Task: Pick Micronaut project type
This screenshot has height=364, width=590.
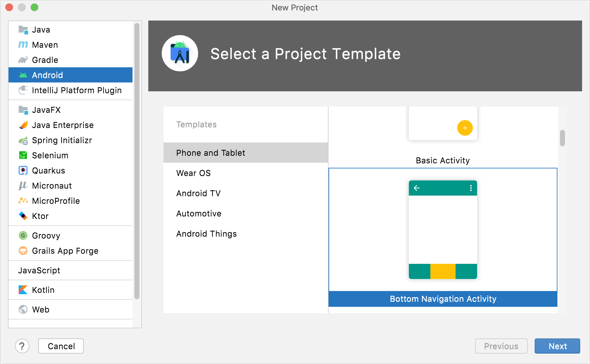Action: pos(71,186)
